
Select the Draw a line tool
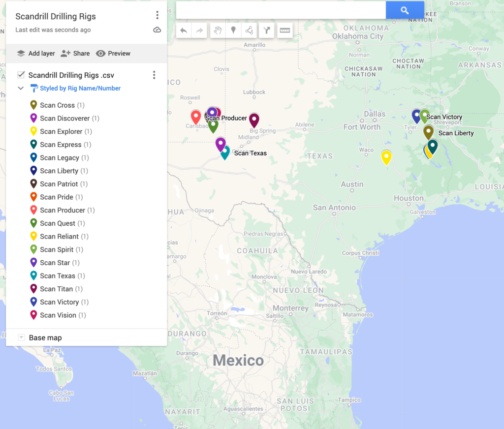249,31
